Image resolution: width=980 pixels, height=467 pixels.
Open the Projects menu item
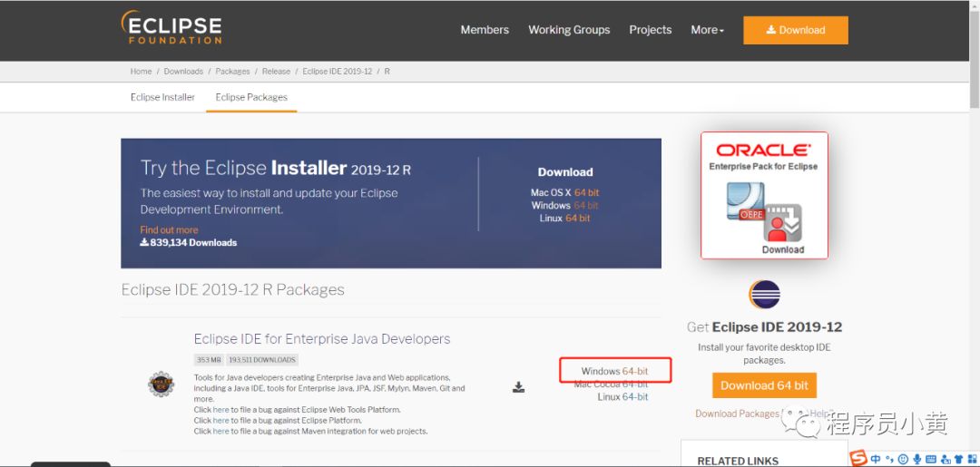tap(650, 30)
